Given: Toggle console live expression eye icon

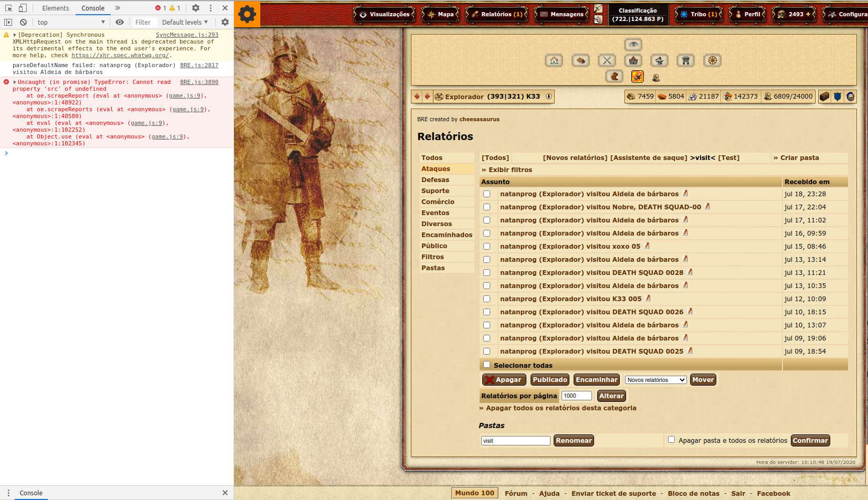Looking at the screenshot, I should [x=120, y=22].
